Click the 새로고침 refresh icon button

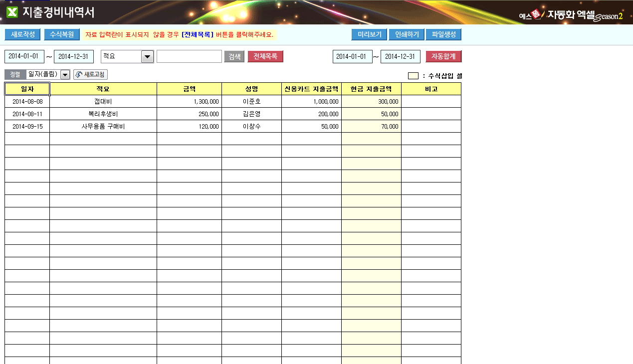point(90,74)
